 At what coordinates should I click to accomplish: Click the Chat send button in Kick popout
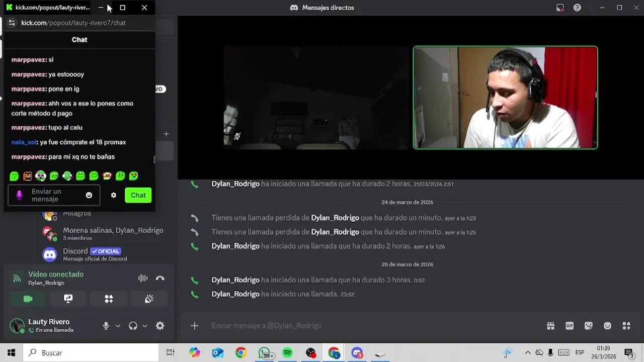coord(138,195)
